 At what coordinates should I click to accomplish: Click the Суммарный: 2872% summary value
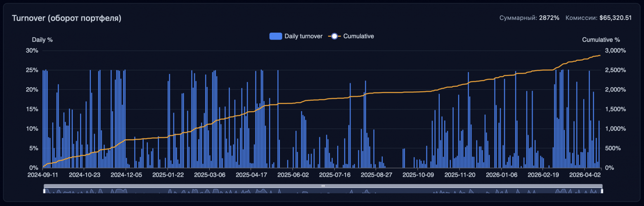529,18
